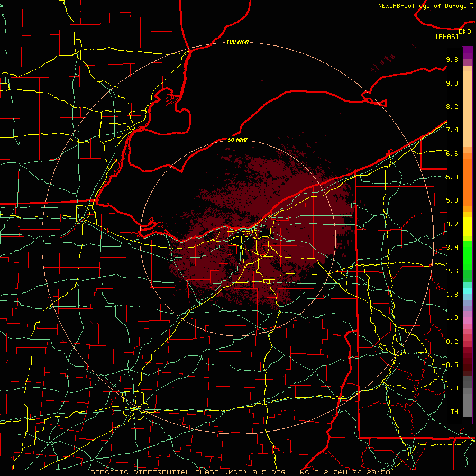Click the 1.8 scale value

pyautogui.click(x=452, y=295)
